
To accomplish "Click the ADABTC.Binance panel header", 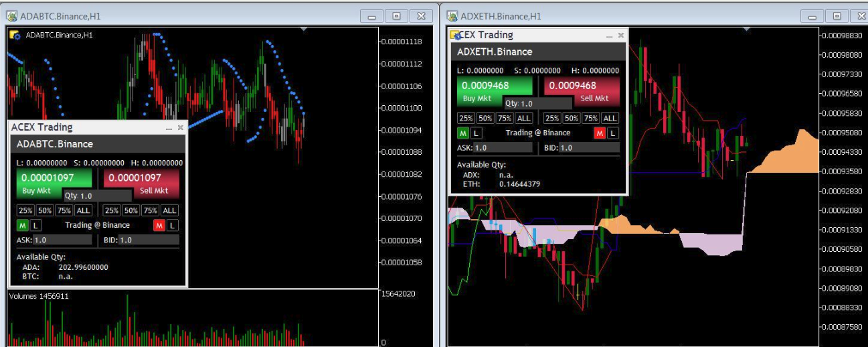I will point(98,143).
